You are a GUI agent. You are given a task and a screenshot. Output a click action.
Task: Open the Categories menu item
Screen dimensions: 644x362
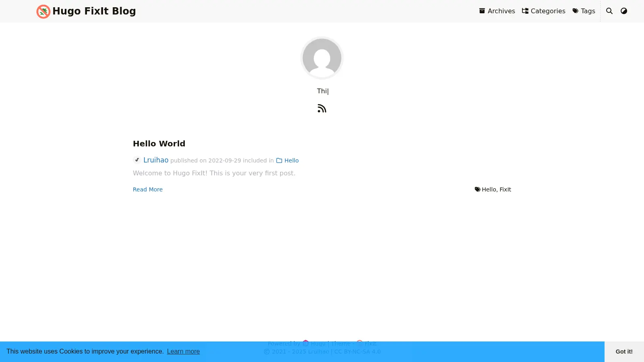(x=543, y=11)
